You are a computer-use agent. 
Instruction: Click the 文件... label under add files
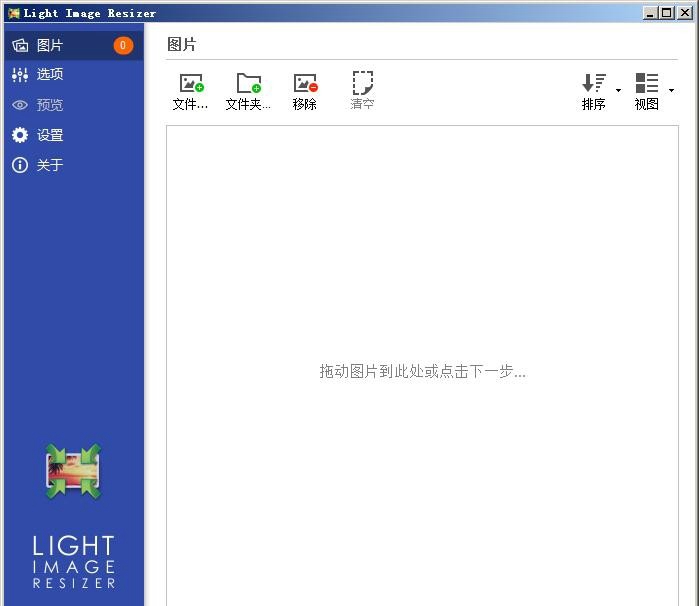pos(190,104)
